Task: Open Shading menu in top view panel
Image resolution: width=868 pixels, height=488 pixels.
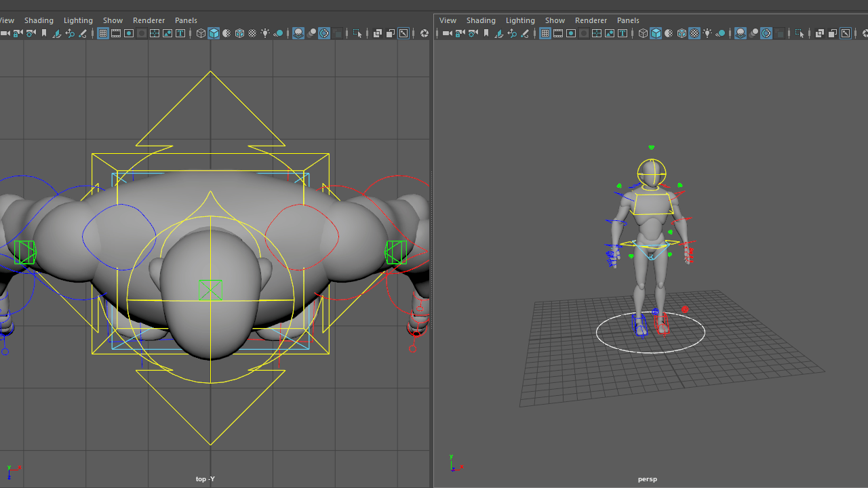Action: coord(39,20)
